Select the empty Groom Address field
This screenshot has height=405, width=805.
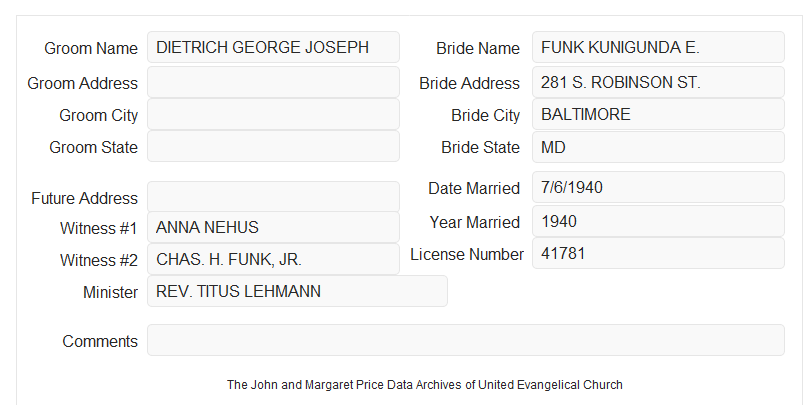coord(273,82)
